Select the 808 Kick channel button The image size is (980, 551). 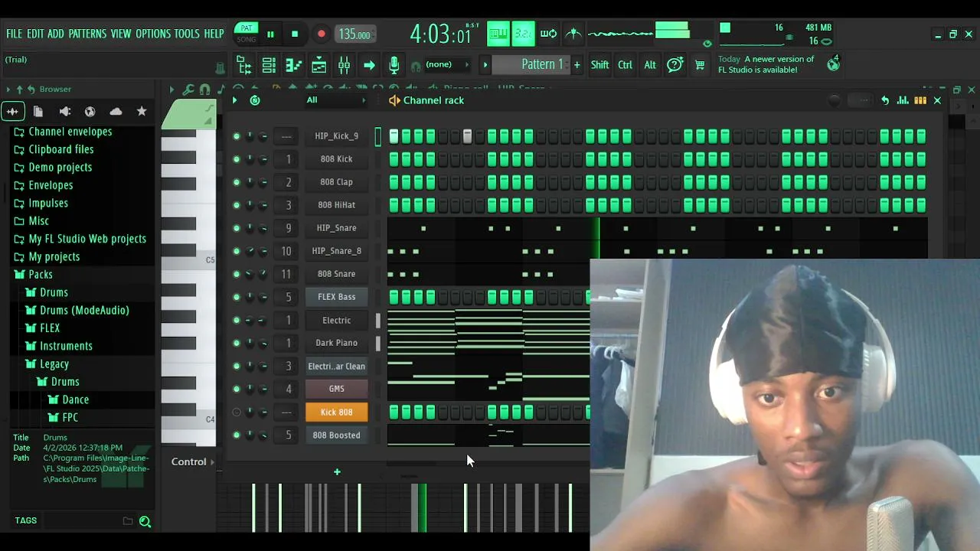coord(336,159)
